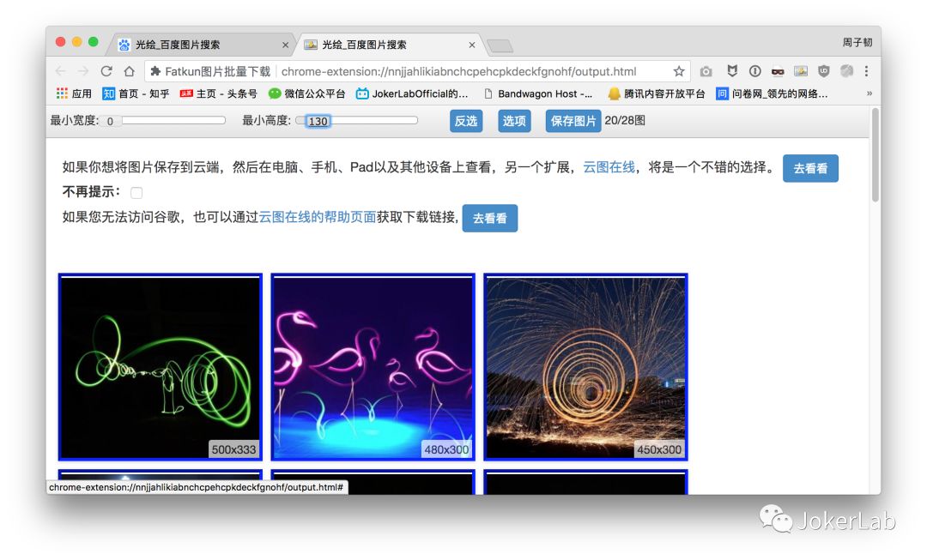This screenshot has width=927, height=560.
Task: Click the 周子韧 profile name
Action: point(857,42)
